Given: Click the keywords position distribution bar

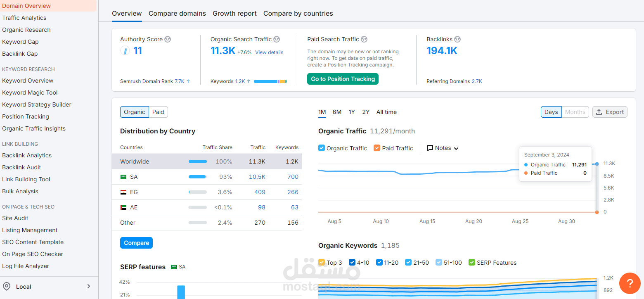Looking at the screenshot, I should pyautogui.click(x=270, y=81).
